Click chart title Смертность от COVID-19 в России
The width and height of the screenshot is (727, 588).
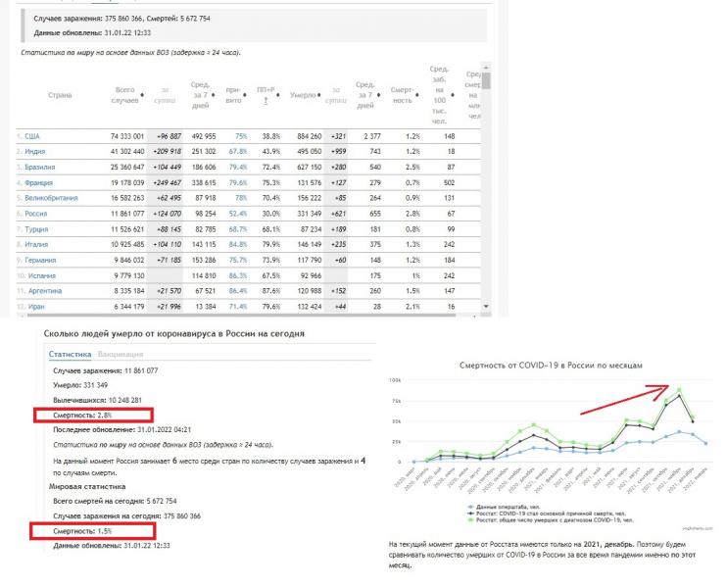pyautogui.click(x=551, y=365)
